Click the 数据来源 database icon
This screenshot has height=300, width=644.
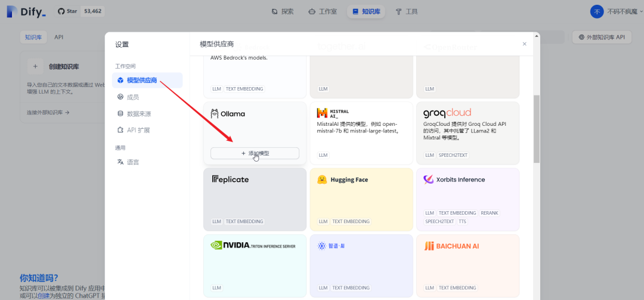[120, 113]
